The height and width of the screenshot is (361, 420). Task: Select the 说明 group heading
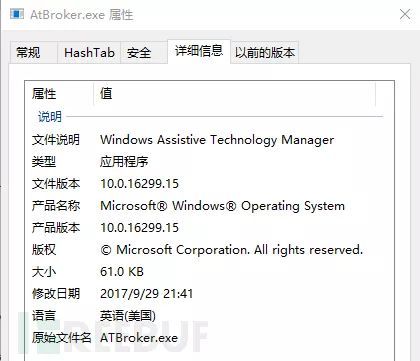point(50,117)
